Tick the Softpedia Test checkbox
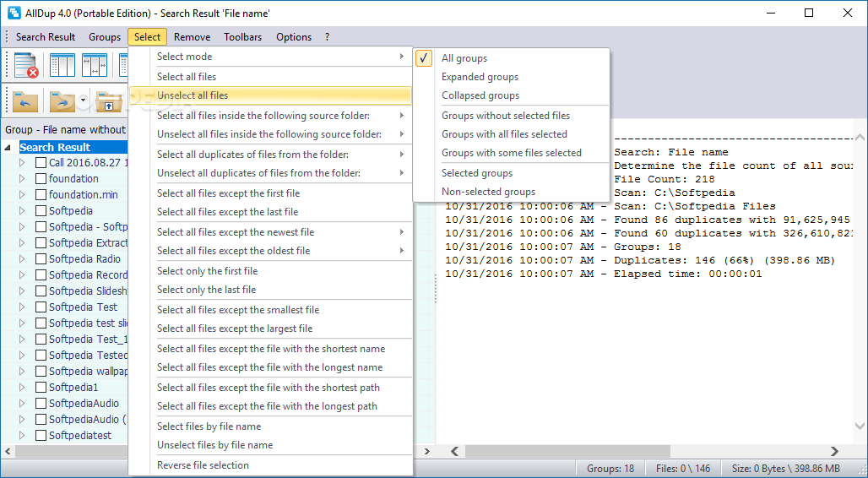Viewport: 868px width, 478px height. click(41, 307)
